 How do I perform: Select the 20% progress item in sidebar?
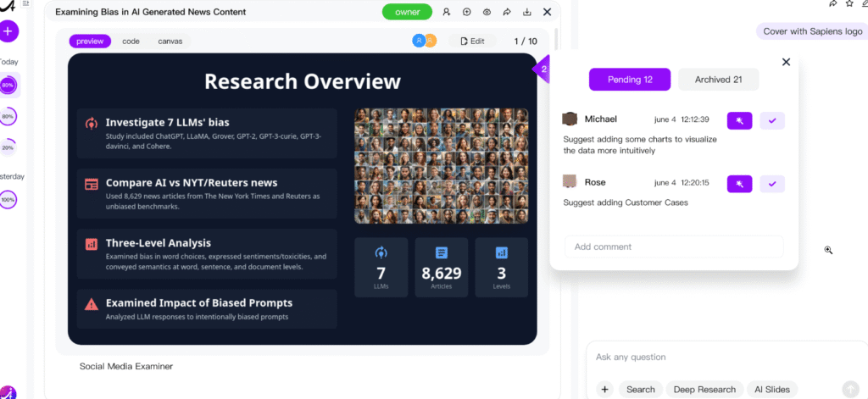point(8,147)
